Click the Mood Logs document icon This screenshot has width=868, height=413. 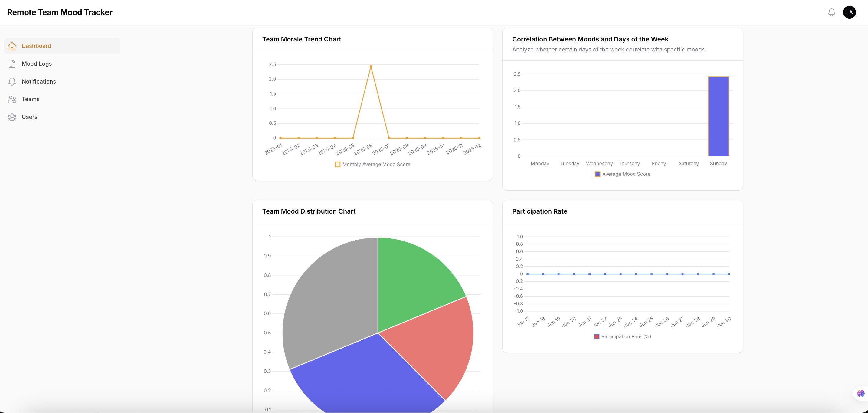pyautogui.click(x=12, y=64)
